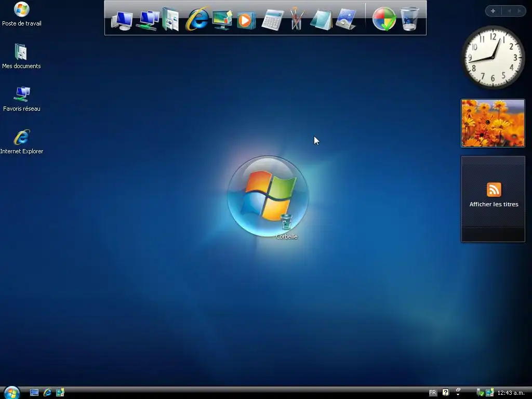Click the analog clock gadget

[x=493, y=57]
